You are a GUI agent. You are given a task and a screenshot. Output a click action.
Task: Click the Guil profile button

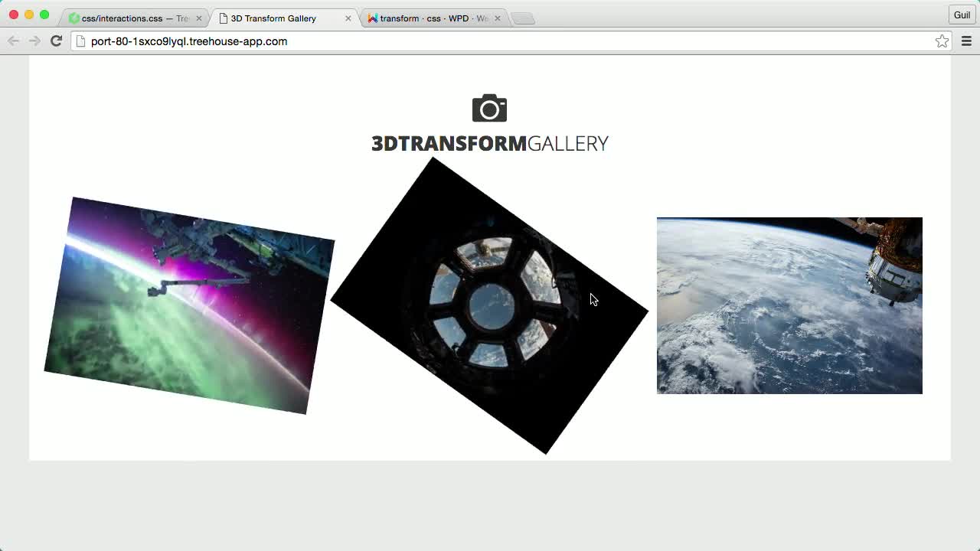(x=962, y=15)
